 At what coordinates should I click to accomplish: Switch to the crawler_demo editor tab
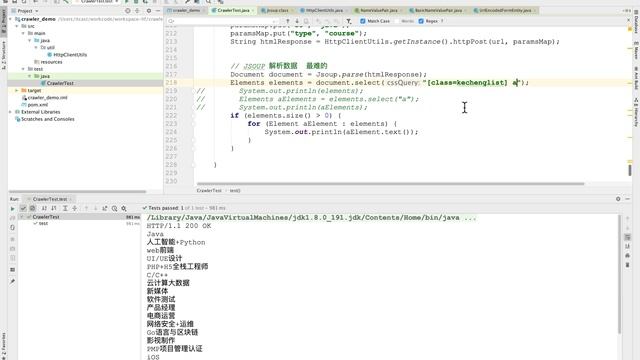tap(187, 10)
